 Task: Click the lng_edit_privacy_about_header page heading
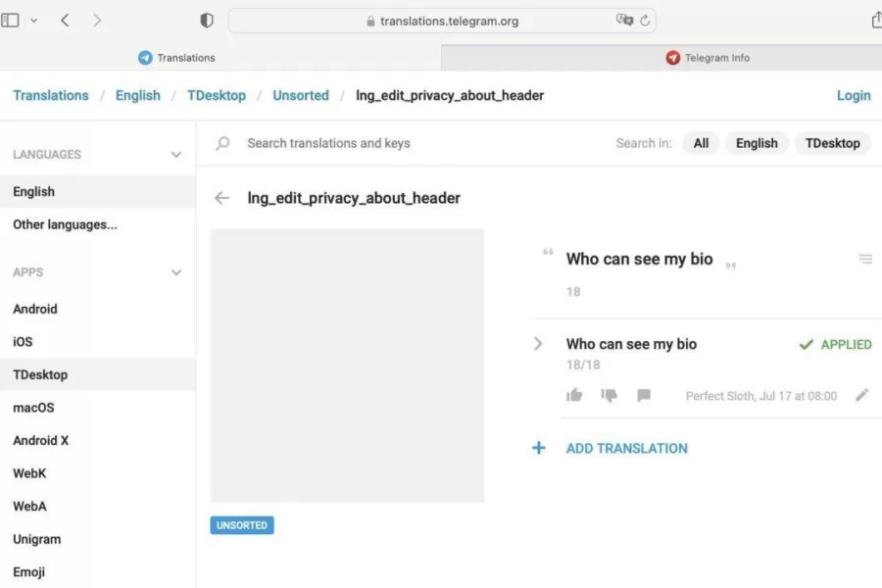coord(354,198)
